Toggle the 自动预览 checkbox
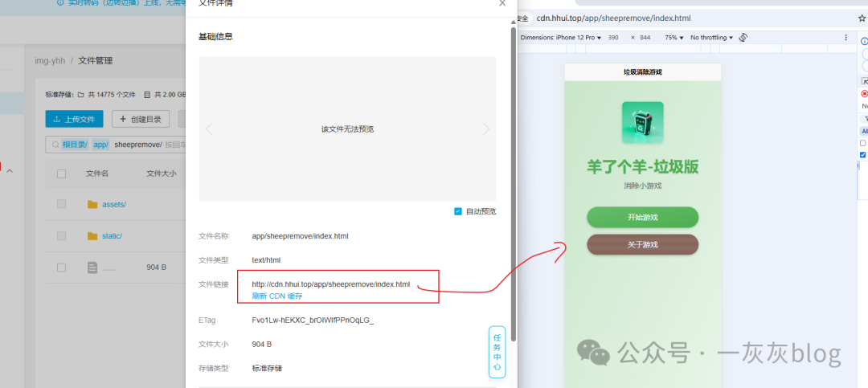 (458, 211)
